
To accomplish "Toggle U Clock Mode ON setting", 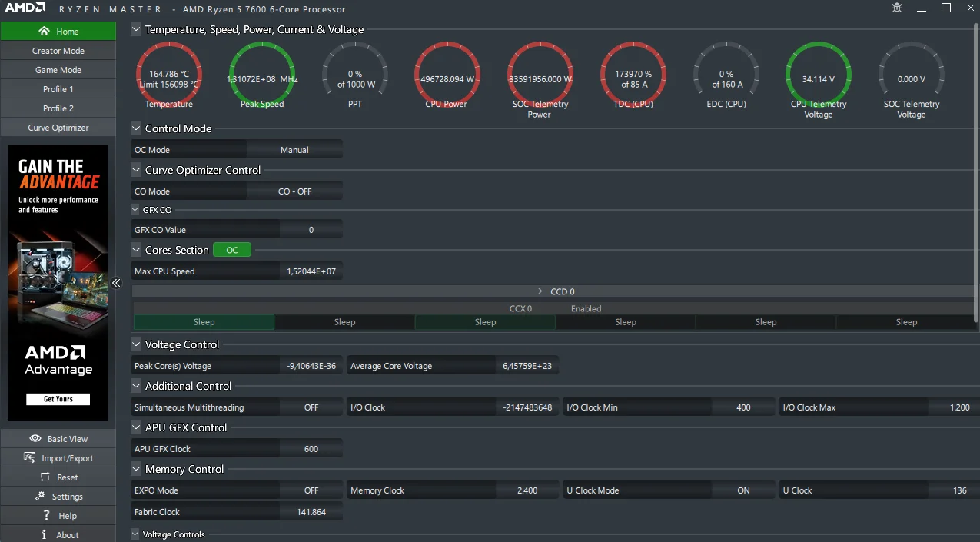I will pyautogui.click(x=743, y=490).
